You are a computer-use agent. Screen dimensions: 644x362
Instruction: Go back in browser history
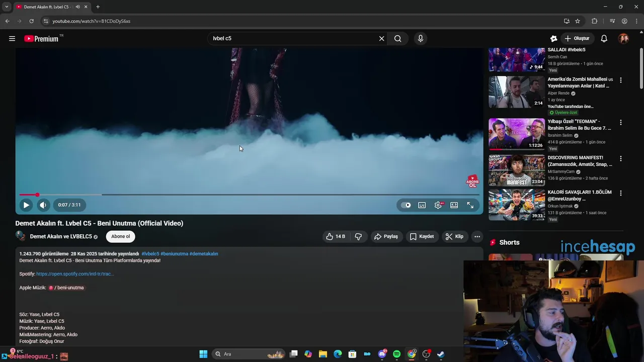7,21
